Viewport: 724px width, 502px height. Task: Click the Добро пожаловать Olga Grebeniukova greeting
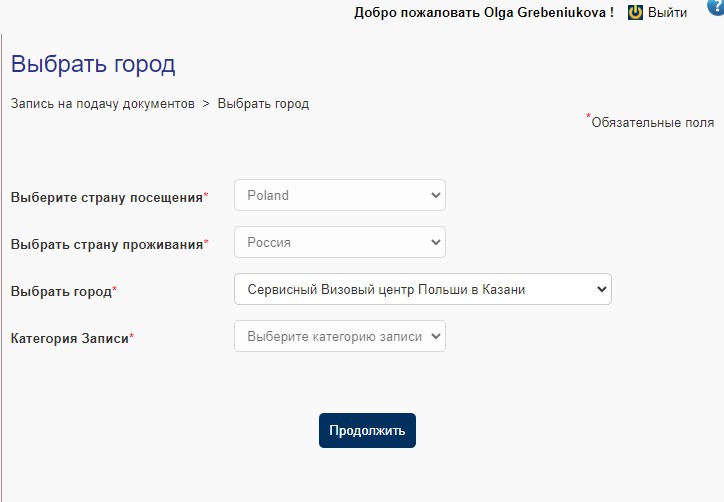point(484,12)
